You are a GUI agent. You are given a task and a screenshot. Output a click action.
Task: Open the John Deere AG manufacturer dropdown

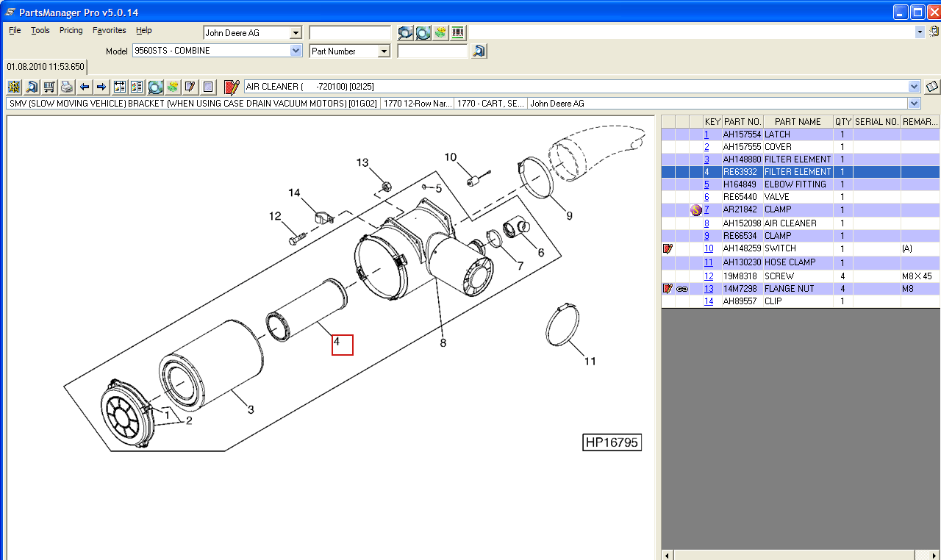[296, 33]
